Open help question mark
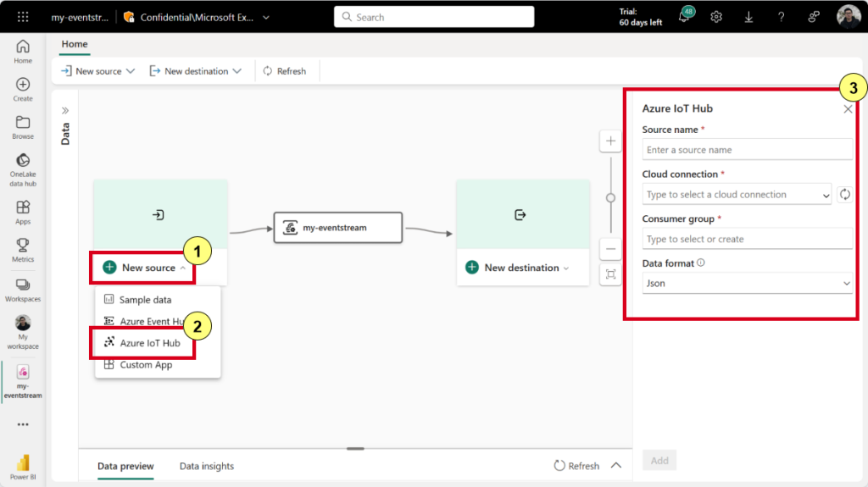868x487 pixels. 781,17
